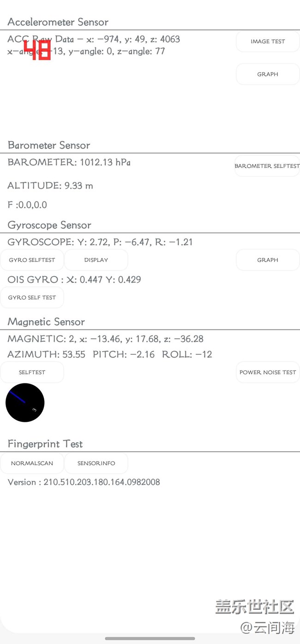
Task: Click the Magnetic Sensor section header
Action: (x=47, y=322)
